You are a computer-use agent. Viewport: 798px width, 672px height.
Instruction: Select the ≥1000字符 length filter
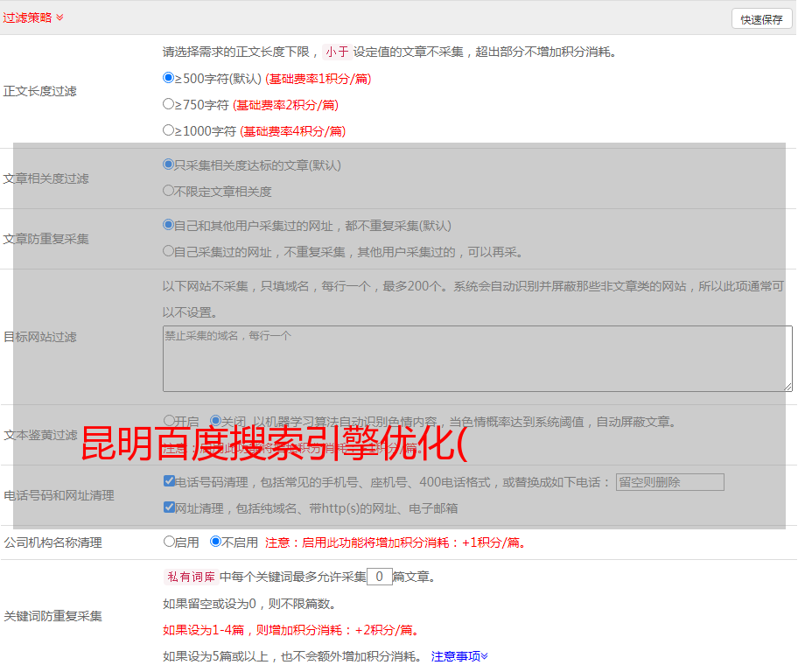[169, 130]
